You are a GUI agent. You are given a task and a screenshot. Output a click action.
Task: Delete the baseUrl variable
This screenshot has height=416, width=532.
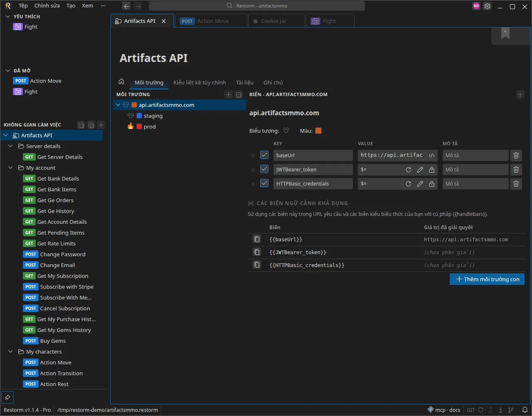click(x=516, y=155)
